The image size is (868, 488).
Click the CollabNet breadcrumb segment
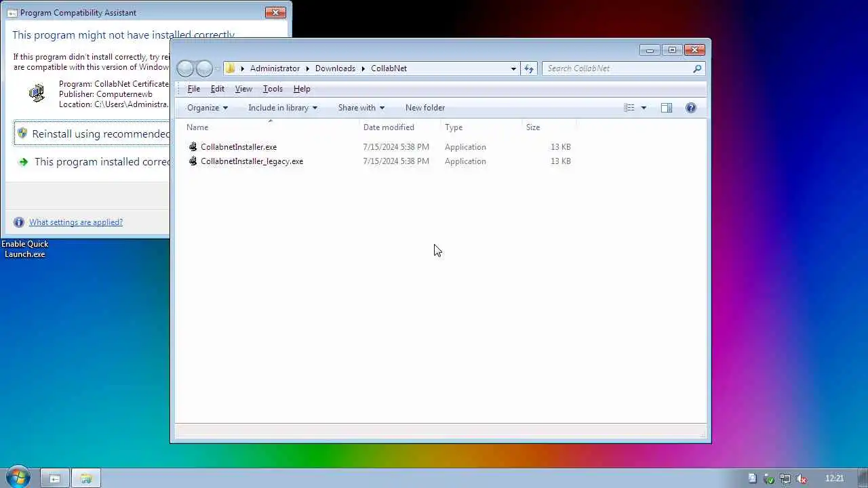tap(389, 68)
